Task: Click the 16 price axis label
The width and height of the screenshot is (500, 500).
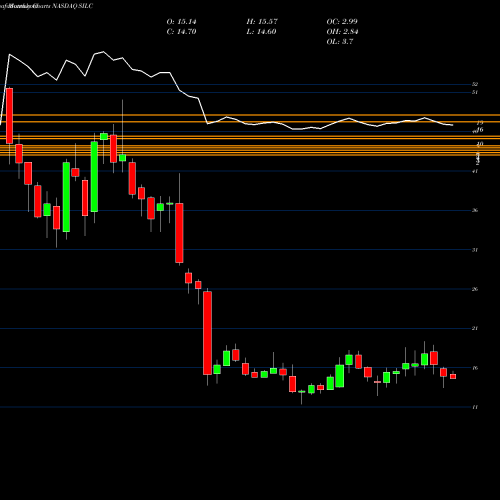Action: tap(475, 368)
